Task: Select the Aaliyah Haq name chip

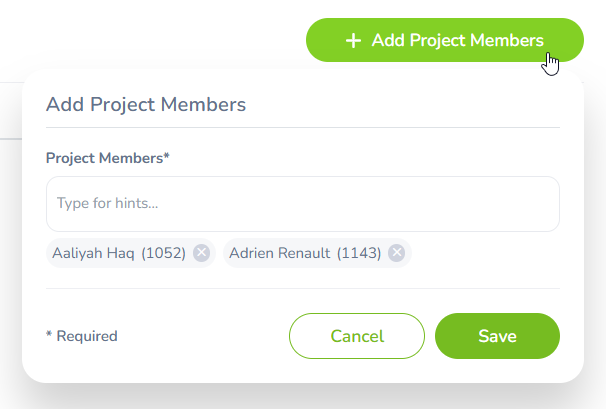Action: coord(131,253)
